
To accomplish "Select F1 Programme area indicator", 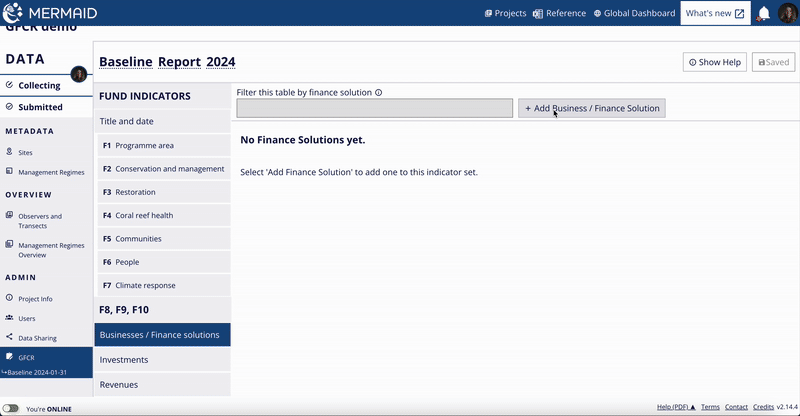I will click(164, 145).
